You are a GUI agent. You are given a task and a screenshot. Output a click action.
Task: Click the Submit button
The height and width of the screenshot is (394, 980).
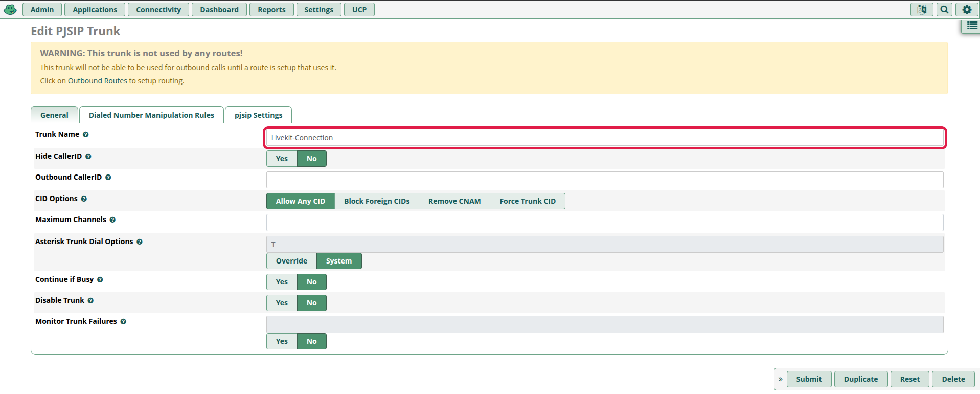[809, 379]
